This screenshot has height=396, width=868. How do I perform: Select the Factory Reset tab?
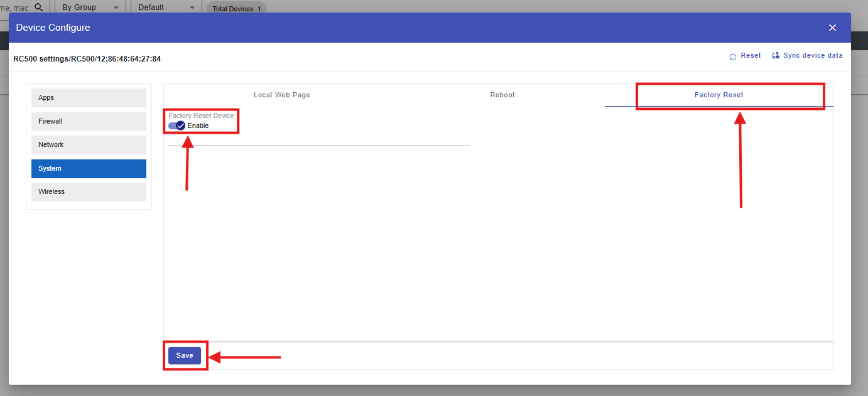(x=719, y=95)
